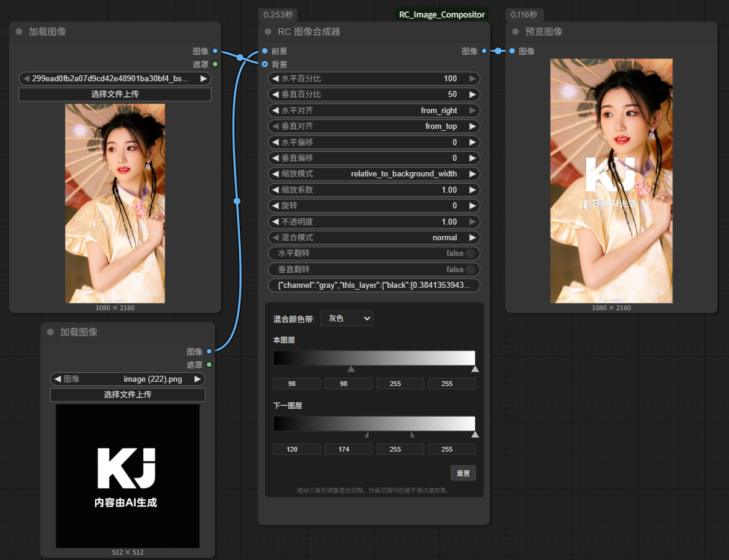The image size is (729, 560).
Task: Click the 下一图层 gradient bar
Action: 374,423
